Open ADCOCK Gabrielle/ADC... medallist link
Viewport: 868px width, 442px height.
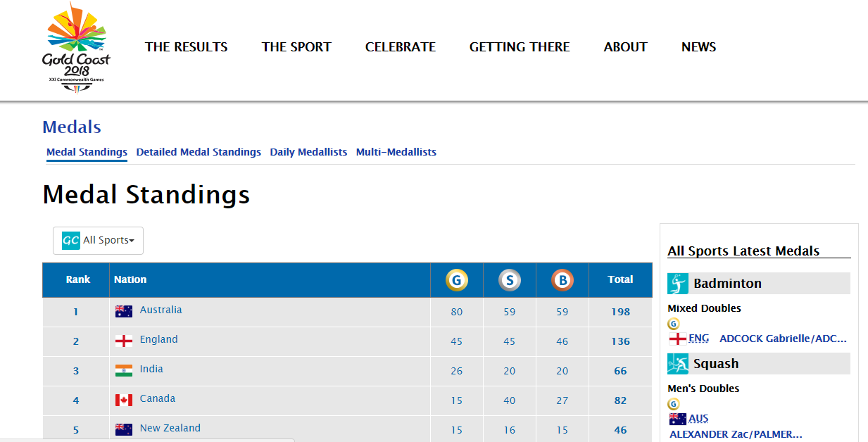pos(783,339)
